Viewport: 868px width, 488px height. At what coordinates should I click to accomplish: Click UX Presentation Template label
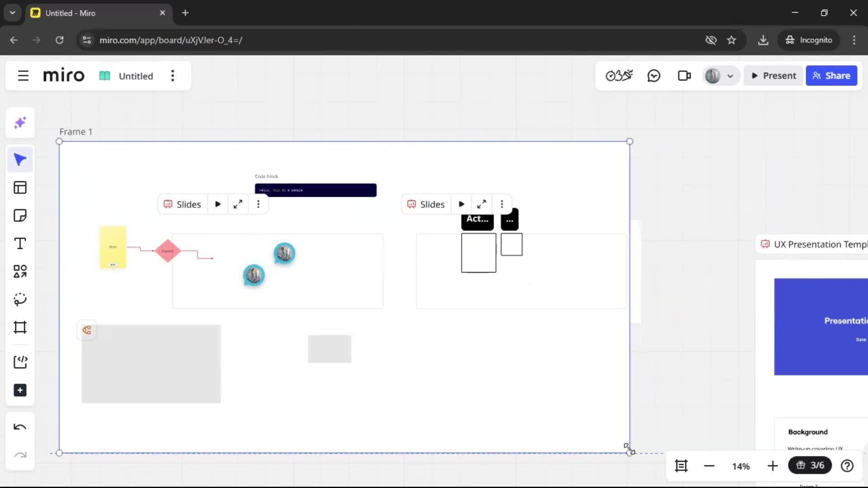[x=821, y=244]
